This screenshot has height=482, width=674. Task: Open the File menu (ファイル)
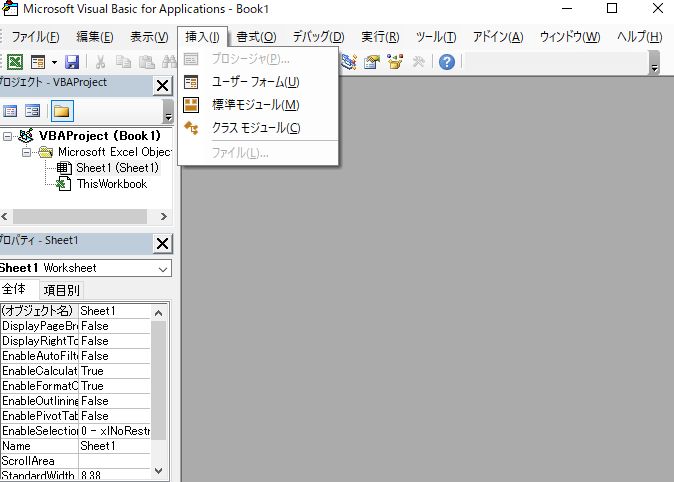(x=35, y=37)
